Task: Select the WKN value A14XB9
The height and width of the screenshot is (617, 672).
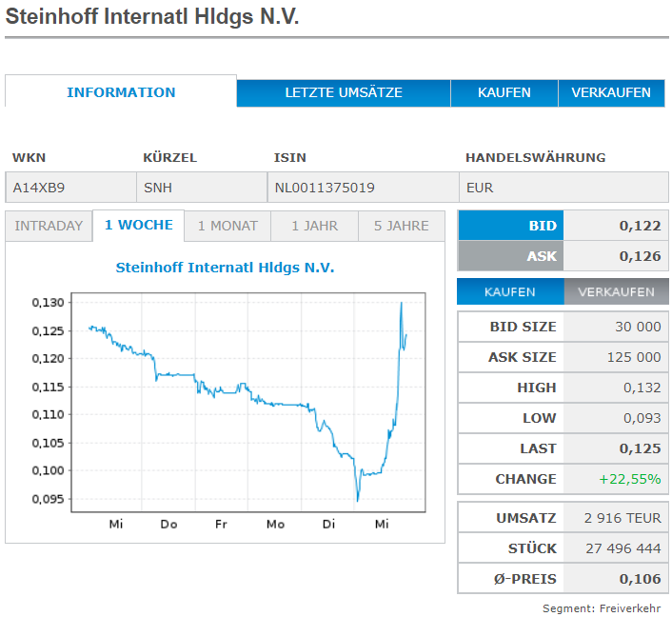Action: point(39,188)
